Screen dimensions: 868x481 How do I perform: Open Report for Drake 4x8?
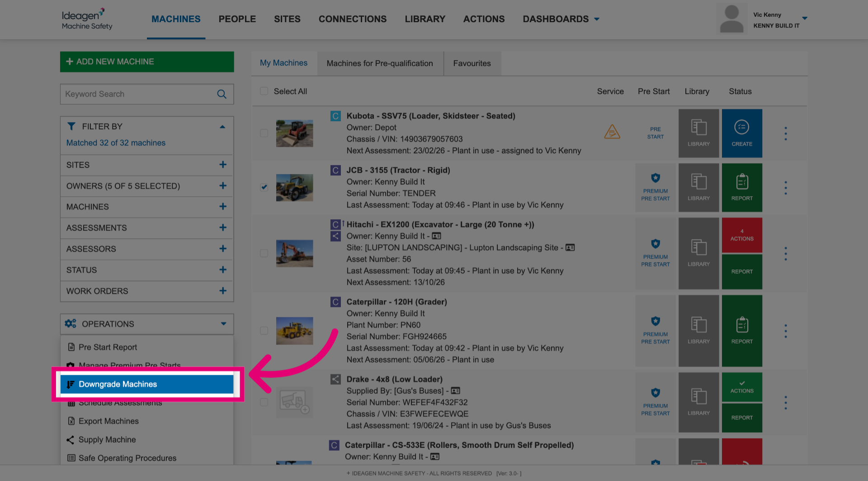tap(742, 418)
